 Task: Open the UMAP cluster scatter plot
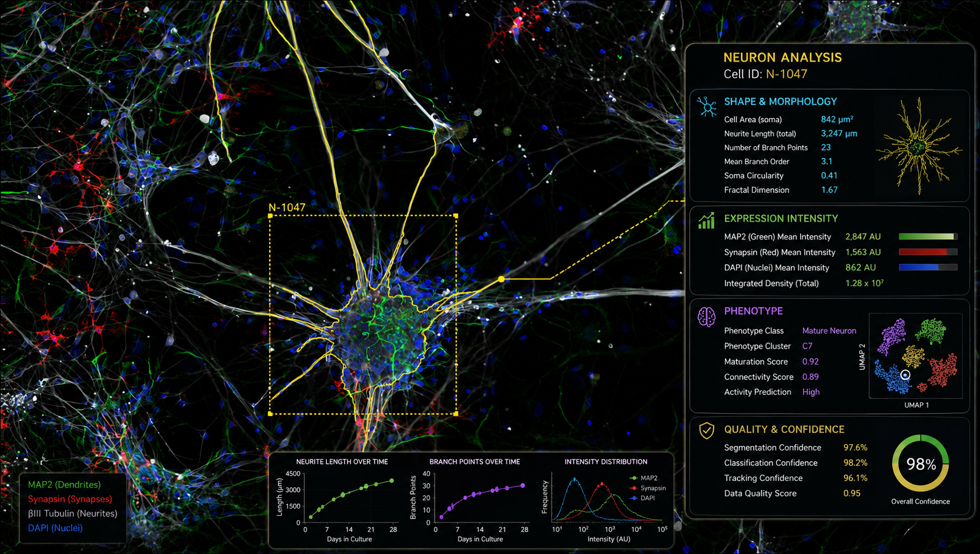(x=915, y=356)
